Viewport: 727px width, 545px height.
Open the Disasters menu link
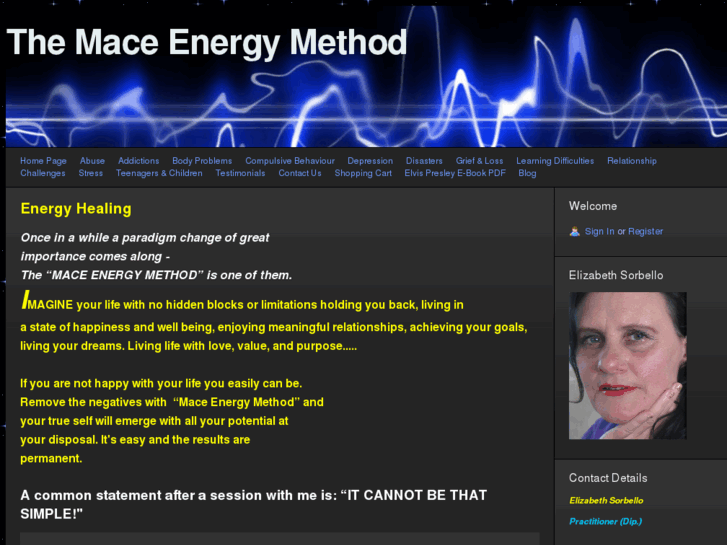tap(424, 161)
